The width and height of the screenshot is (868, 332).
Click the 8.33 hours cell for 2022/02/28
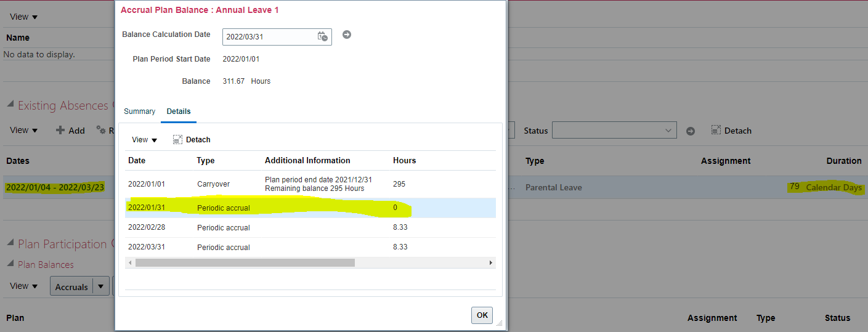pyautogui.click(x=400, y=227)
